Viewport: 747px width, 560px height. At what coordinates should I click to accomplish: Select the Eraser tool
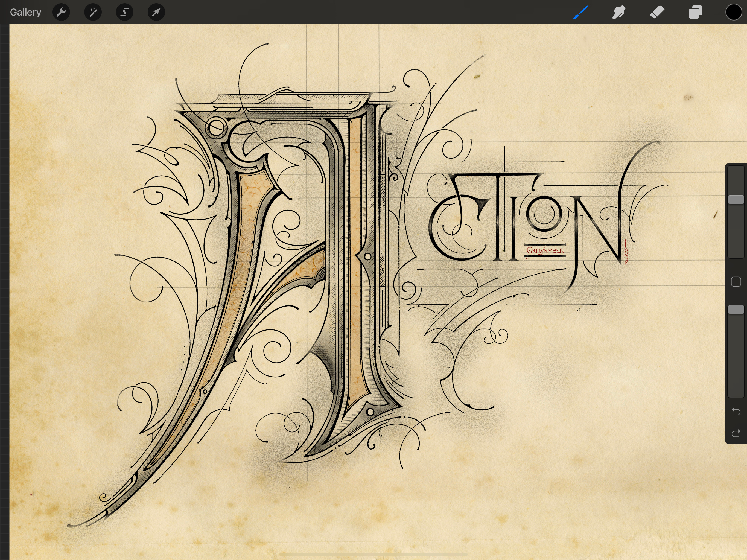tap(657, 13)
